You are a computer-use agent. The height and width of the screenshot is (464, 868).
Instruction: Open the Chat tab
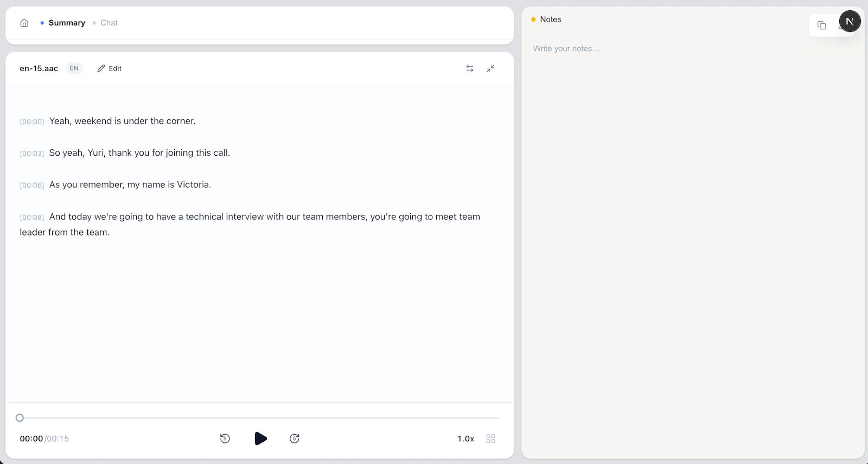point(109,23)
